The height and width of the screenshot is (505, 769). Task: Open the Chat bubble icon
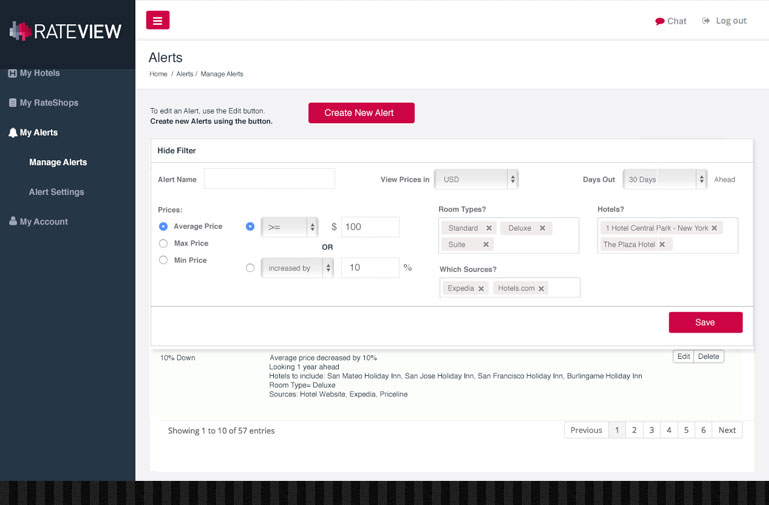(660, 21)
